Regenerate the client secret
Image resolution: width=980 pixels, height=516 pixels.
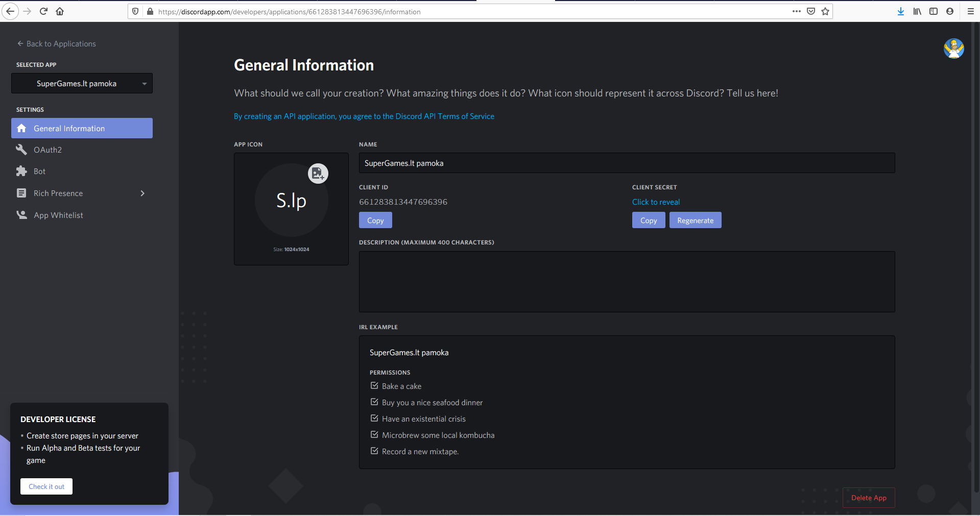pos(696,220)
